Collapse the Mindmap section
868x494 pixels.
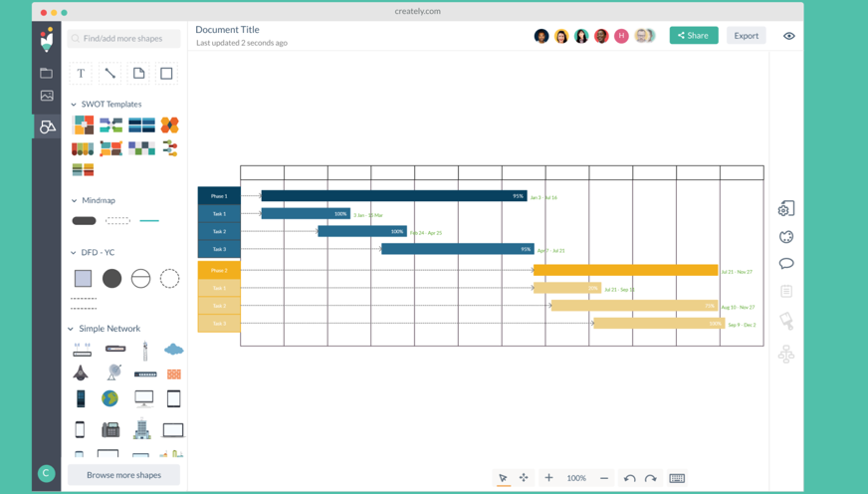point(75,200)
